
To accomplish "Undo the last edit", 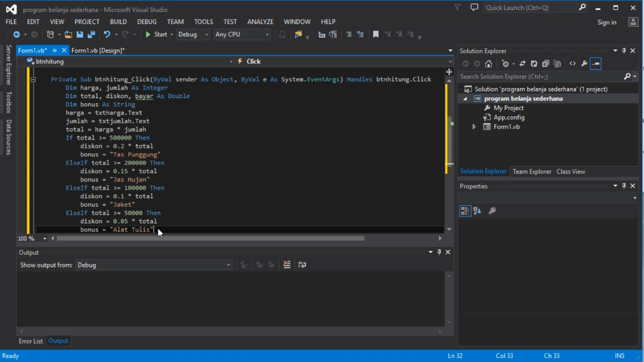I will [x=107, y=34].
